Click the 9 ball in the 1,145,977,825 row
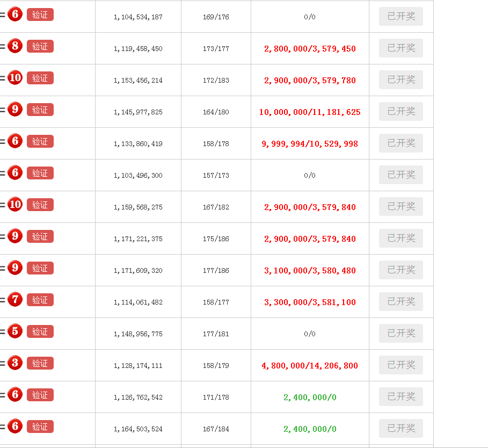488x448 pixels. [15, 110]
